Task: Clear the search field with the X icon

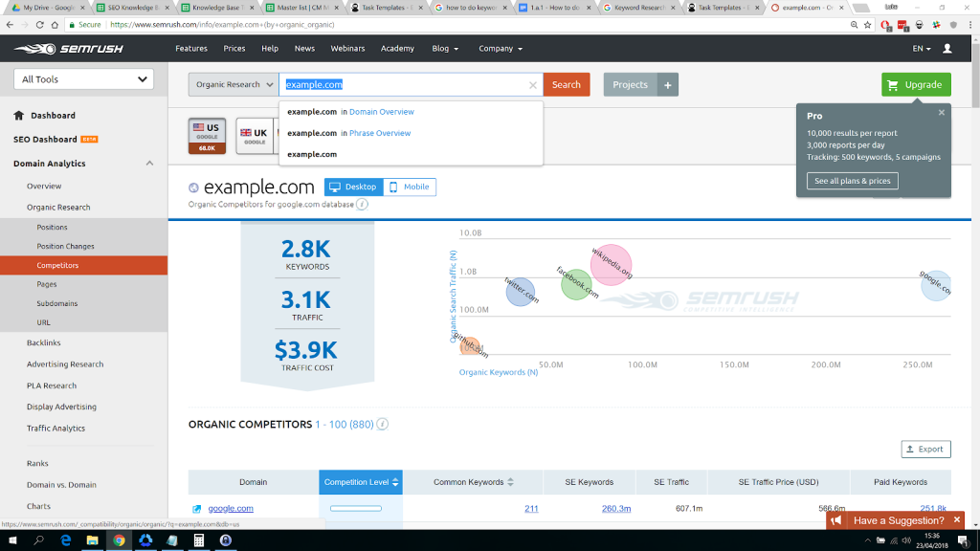Action: [x=532, y=85]
